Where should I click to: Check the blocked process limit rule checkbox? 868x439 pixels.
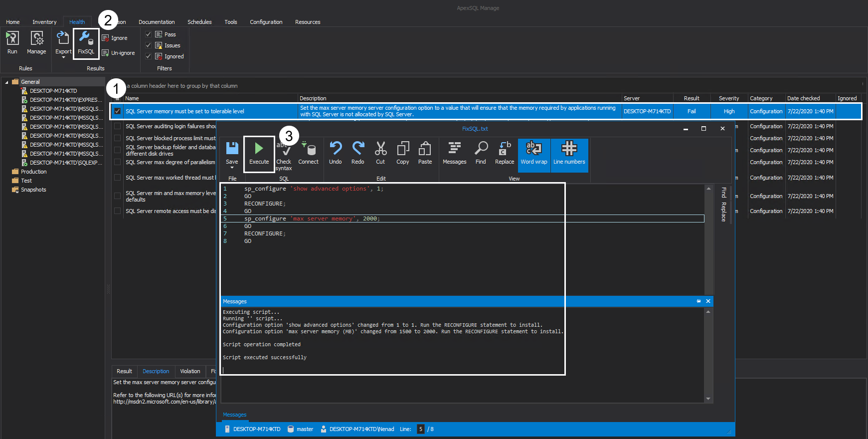point(118,138)
